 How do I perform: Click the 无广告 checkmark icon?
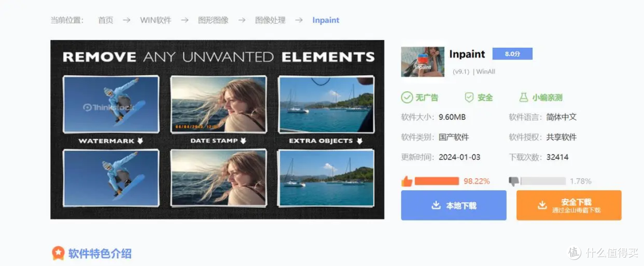[x=407, y=98]
